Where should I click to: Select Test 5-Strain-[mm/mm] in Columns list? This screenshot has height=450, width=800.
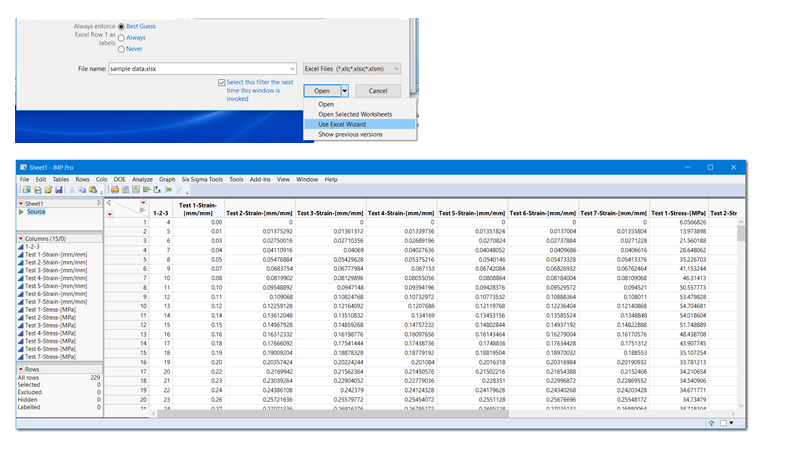(x=56, y=286)
